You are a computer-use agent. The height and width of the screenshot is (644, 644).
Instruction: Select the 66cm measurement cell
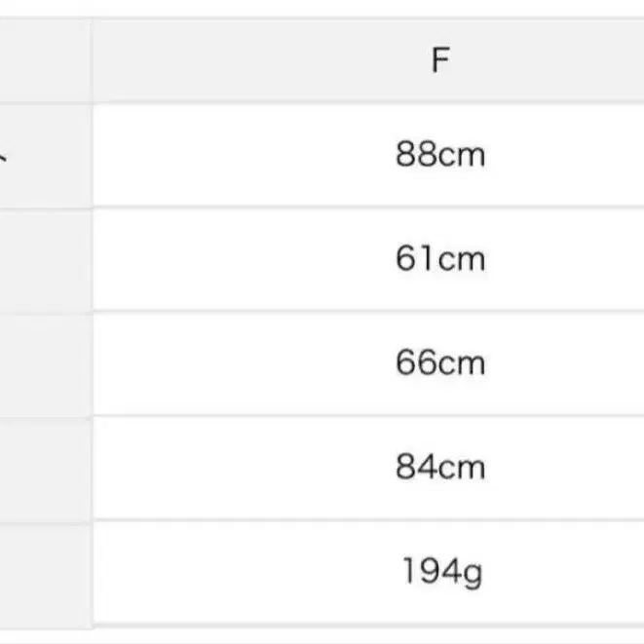[x=440, y=363]
